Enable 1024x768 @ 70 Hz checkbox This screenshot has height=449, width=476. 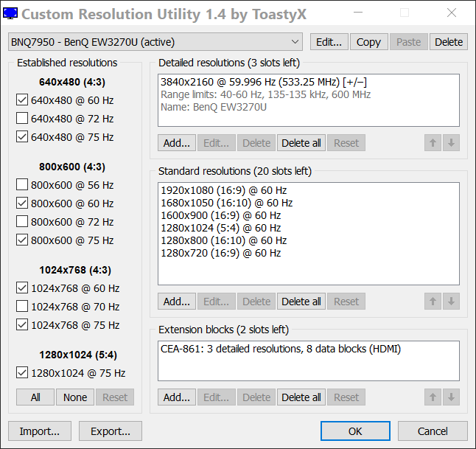[22, 307]
